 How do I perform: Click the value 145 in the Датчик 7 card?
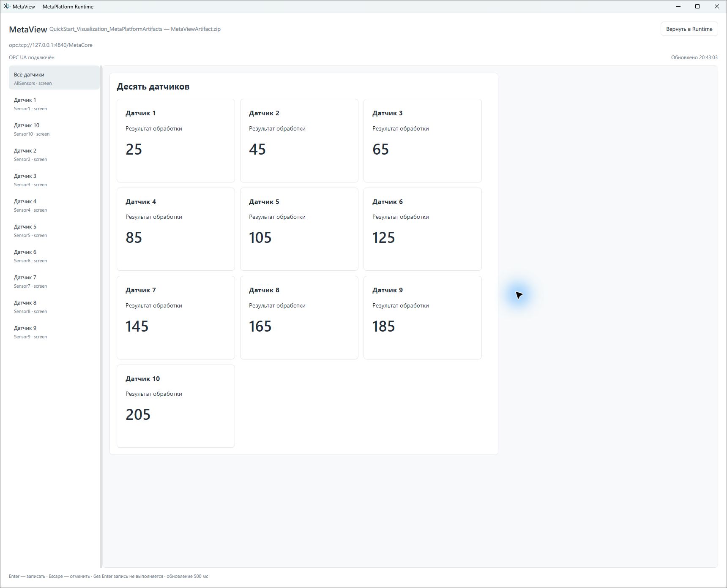tap(137, 326)
